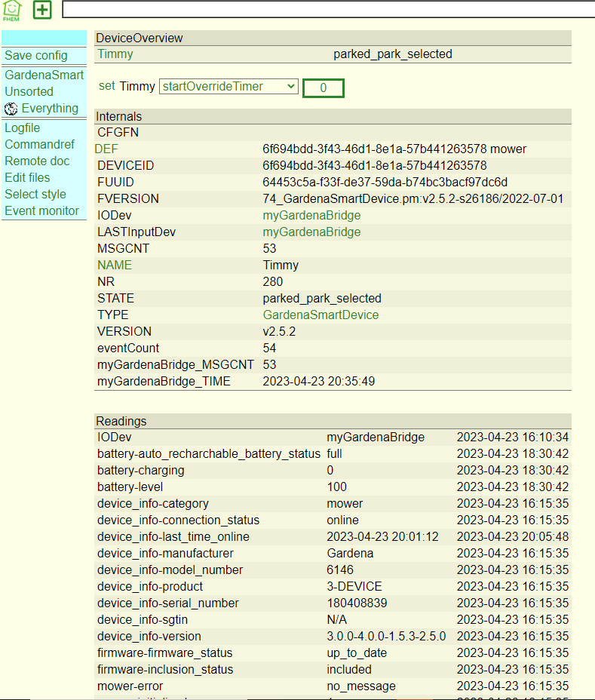Viewport: 595px width, 700px height.
Task: Open myGardenaBridge from the IODev row
Action: (x=311, y=215)
